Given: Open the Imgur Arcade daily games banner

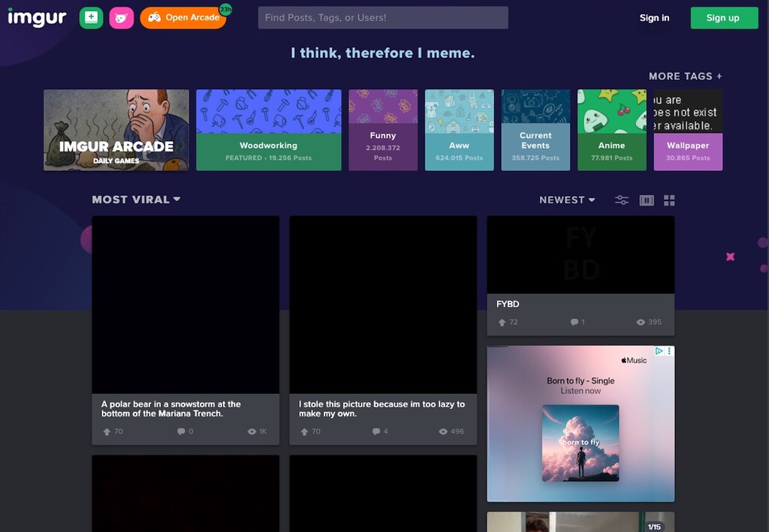Looking at the screenshot, I should tap(116, 130).
